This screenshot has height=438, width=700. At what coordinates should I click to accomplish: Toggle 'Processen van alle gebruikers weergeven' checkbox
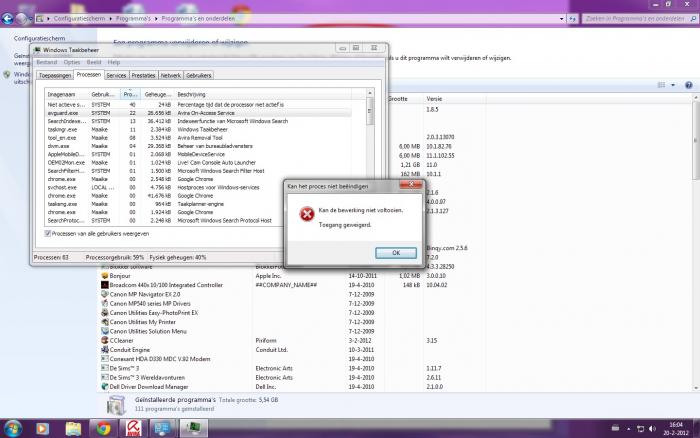(x=47, y=234)
